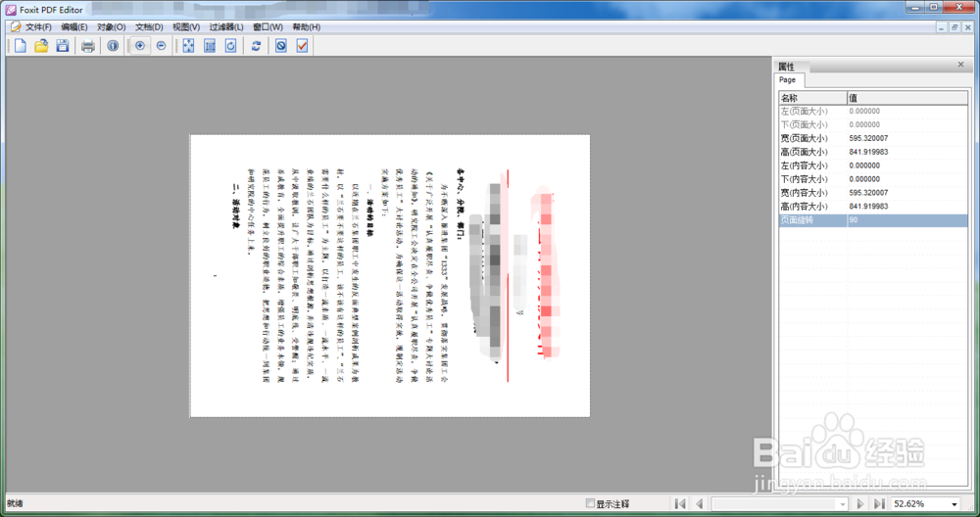Screen dimensions: 980x517
Task: Jump to the last page with the skip-forward arrow
Action: point(879,504)
